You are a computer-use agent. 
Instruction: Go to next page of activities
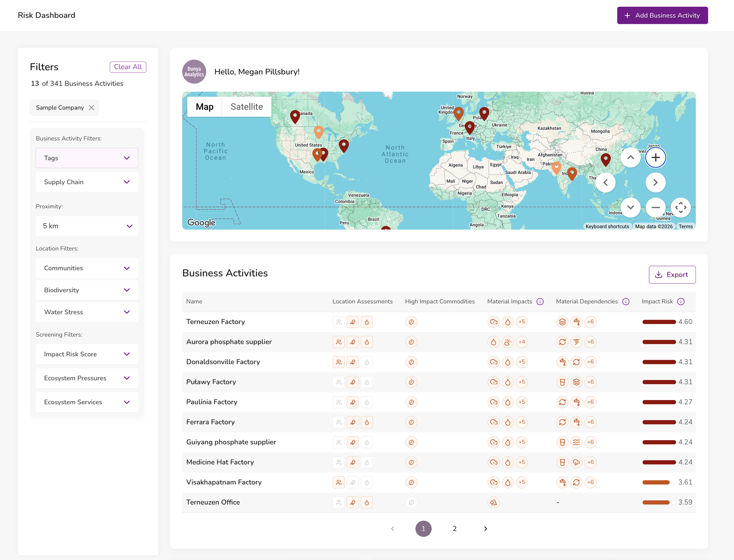[x=486, y=529]
